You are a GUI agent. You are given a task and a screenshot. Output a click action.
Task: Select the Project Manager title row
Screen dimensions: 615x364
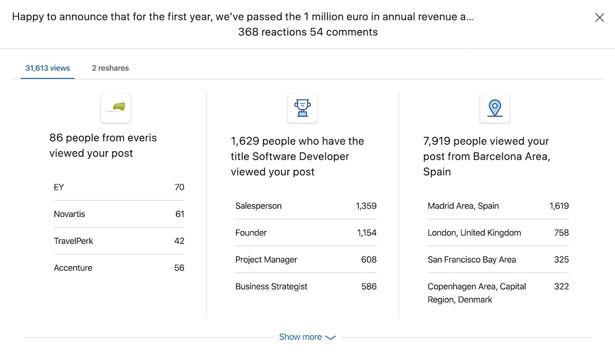(306, 259)
